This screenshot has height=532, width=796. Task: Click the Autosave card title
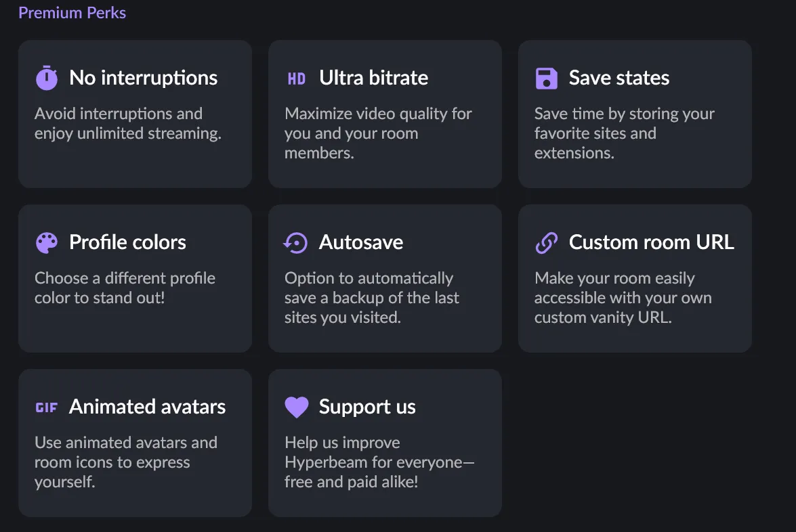[x=361, y=242]
